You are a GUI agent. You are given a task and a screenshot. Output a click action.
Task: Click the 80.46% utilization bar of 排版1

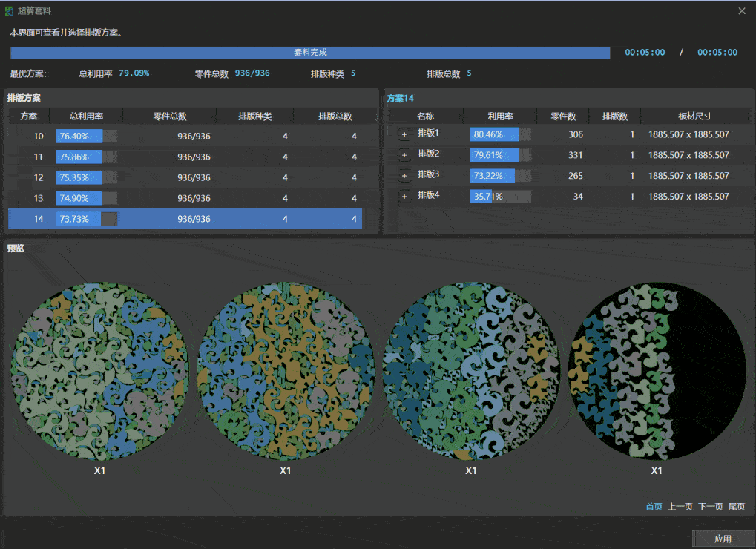500,134
